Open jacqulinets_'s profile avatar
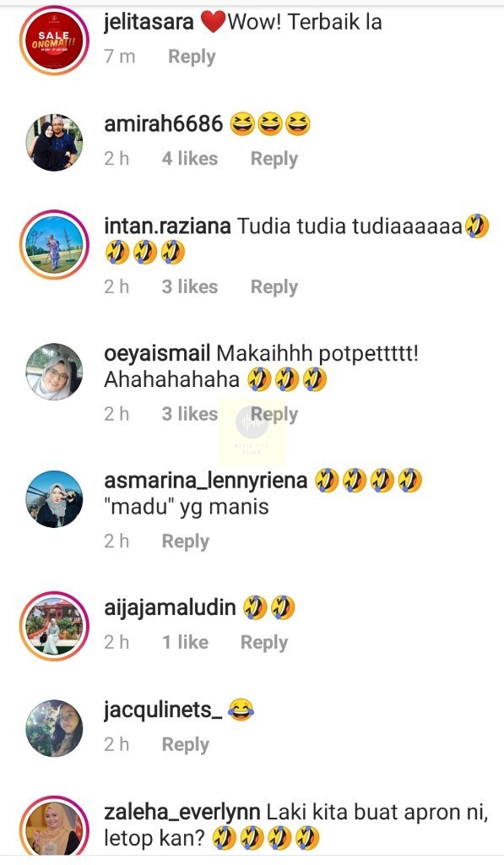Viewport: 504px width, 865px height. tap(54, 728)
